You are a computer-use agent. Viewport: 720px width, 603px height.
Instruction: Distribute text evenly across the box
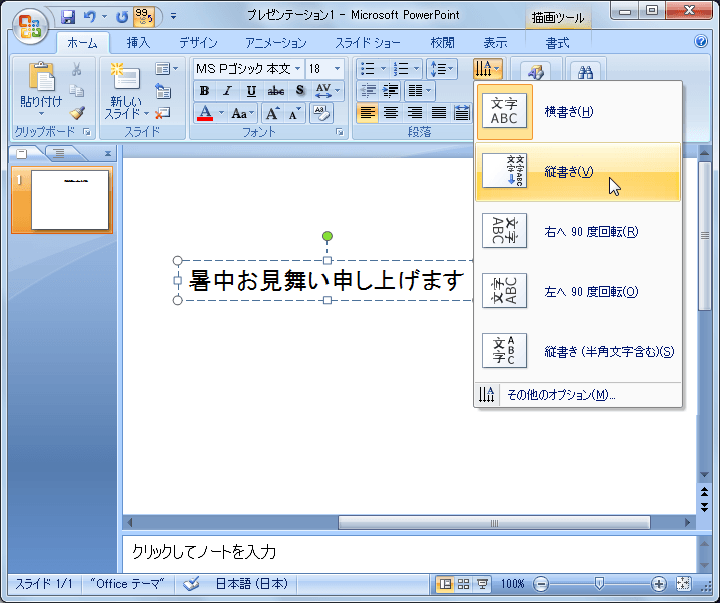(461, 113)
